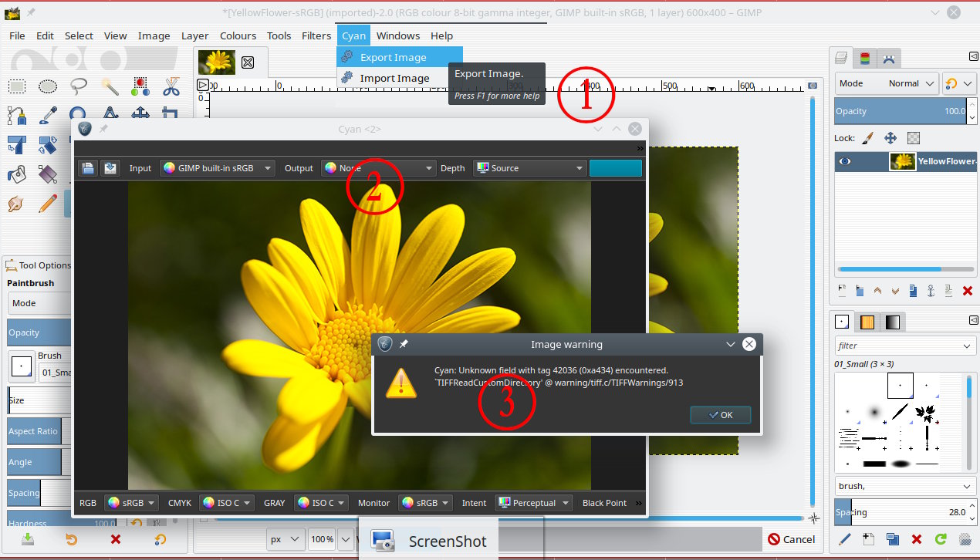Open the Output profile dropdown in Cyan
Image resolution: width=980 pixels, height=560 pixels.
(379, 167)
